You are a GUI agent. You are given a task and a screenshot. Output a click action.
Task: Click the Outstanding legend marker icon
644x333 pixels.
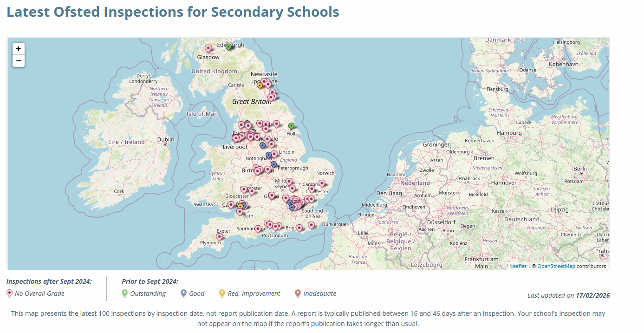point(124,293)
